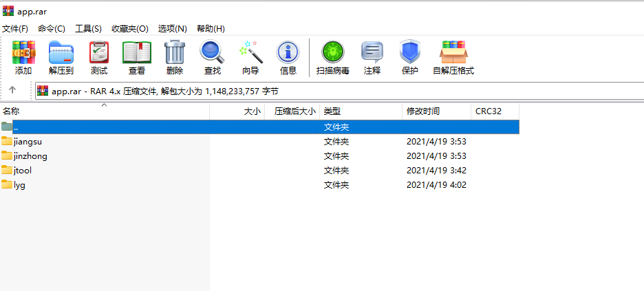This screenshot has height=291, width=644.
Task: Open the Favorites (收藏夹) menu
Action: tap(129, 28)
